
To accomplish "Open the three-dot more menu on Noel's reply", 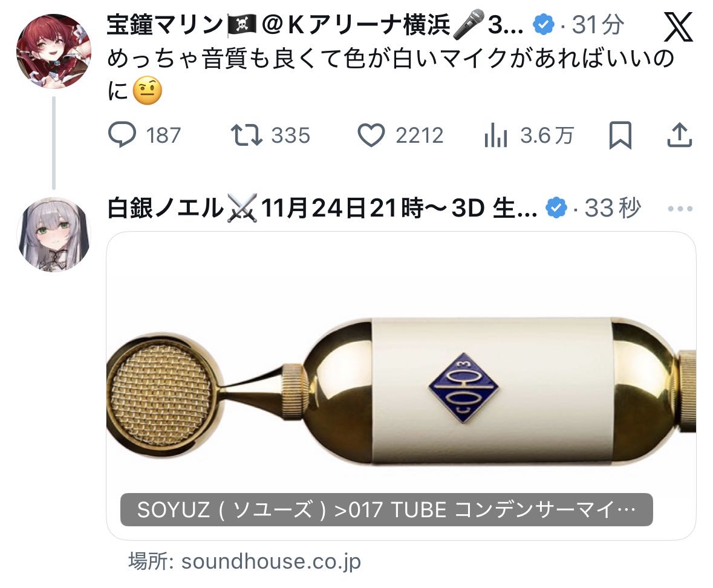I will (680, 209).
